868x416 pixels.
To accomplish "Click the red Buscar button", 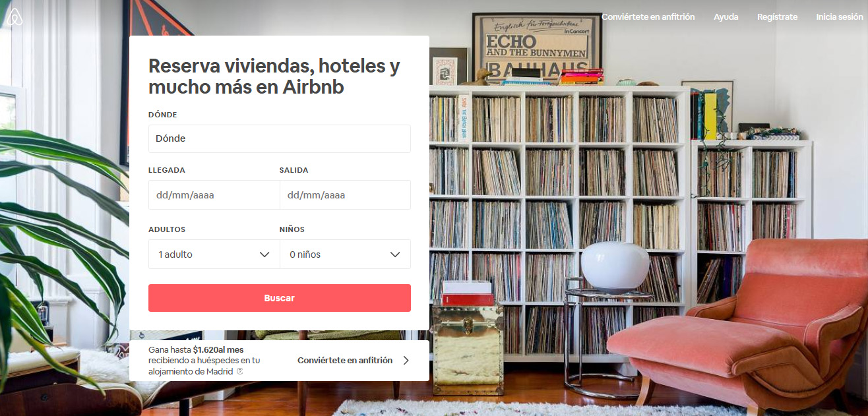I will click(x=280, y=298).
